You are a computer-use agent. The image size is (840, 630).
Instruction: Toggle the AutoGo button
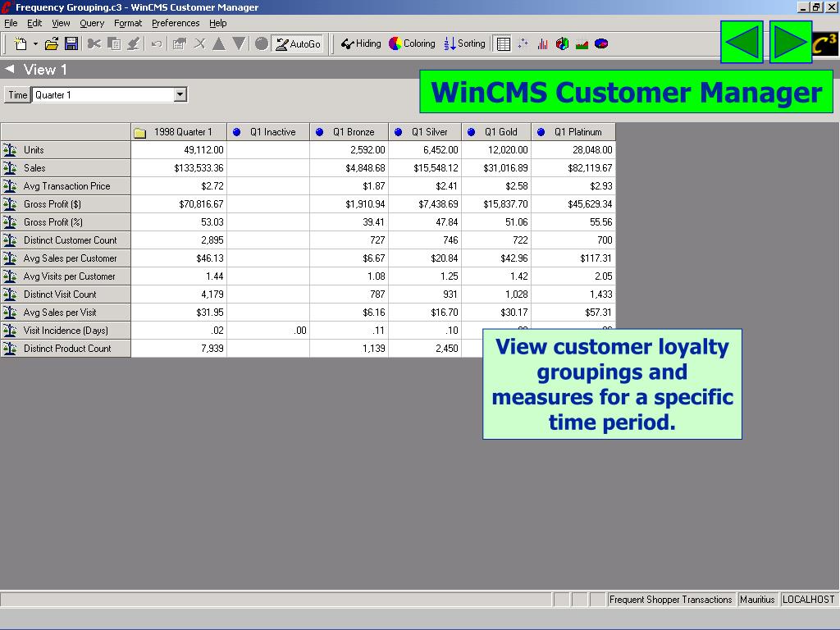coord(299,44)
